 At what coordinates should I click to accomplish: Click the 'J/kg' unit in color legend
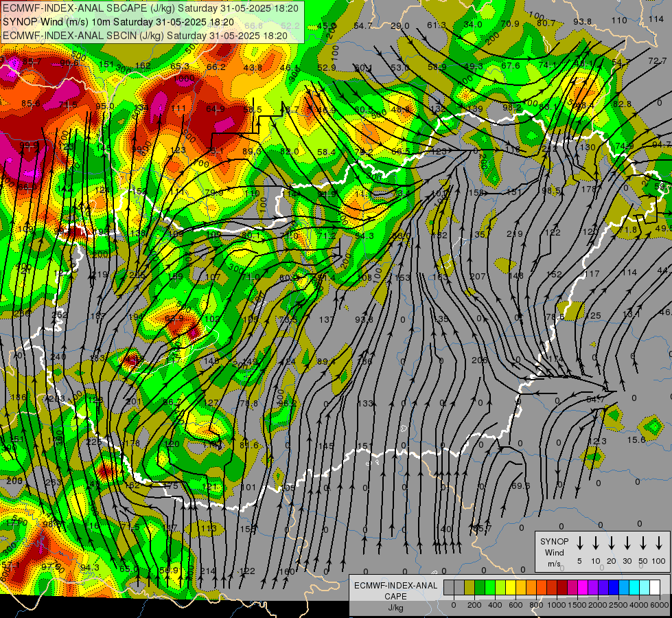click(x=395, y=608)
